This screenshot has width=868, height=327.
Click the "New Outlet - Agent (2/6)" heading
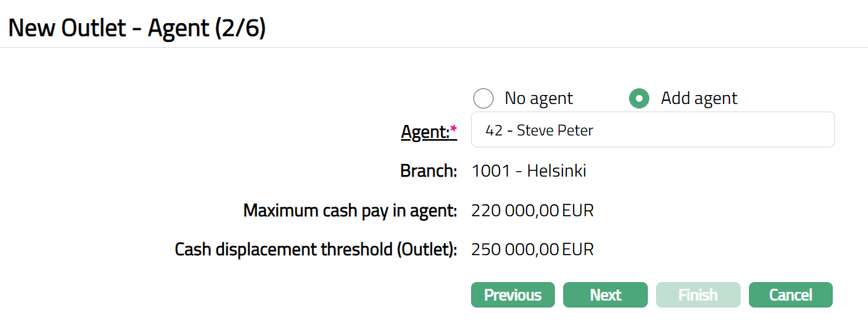137,28
